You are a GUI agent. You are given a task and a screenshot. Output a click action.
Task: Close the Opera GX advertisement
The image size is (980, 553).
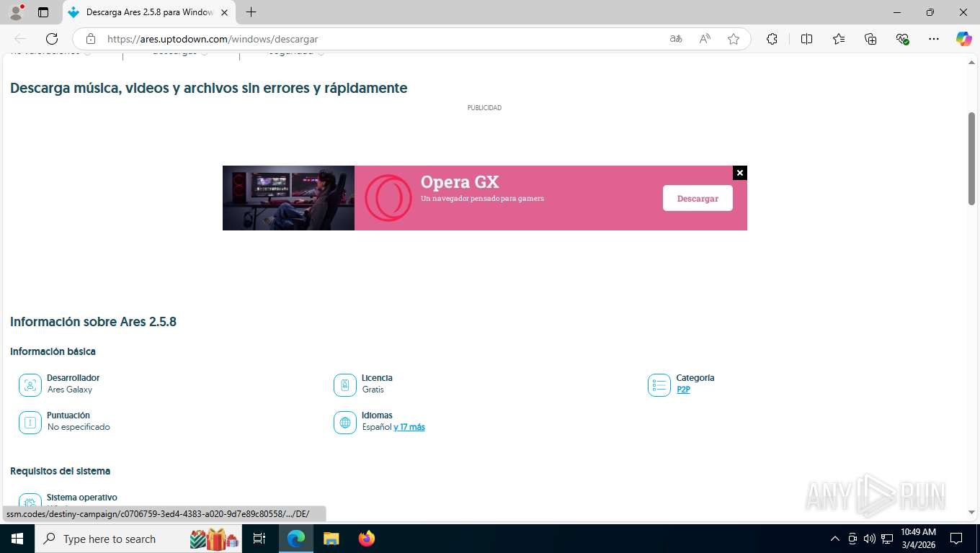point(740,173)
